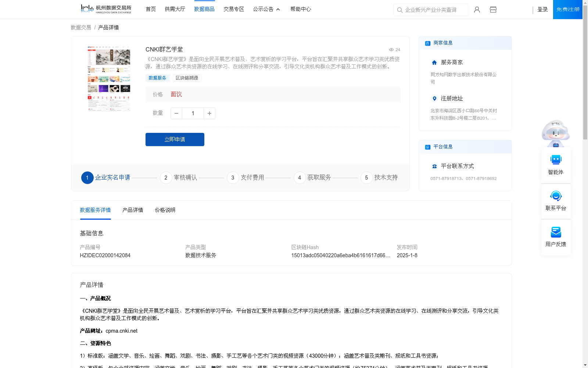
Task: Click the blockchain hash value 15013adc…
Action: (x=341, y=255)
